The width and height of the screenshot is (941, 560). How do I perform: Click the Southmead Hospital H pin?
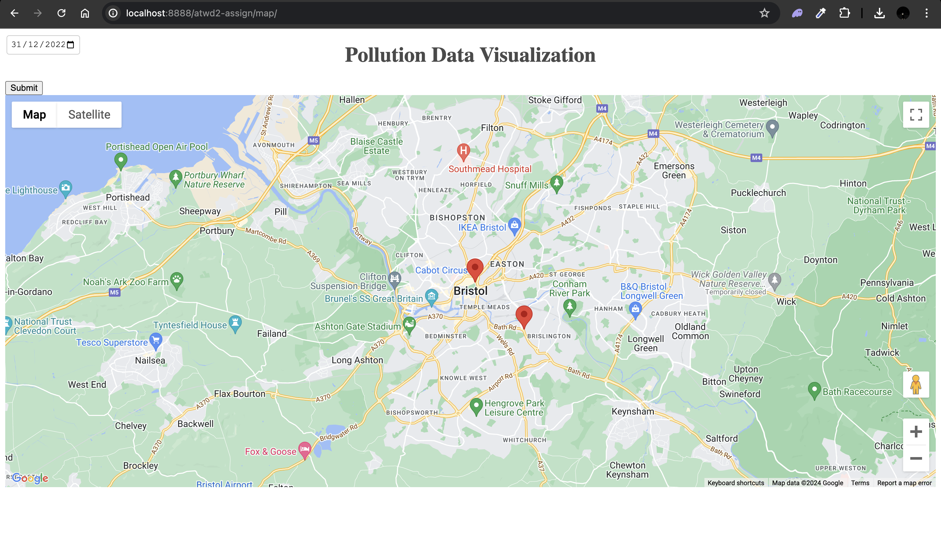463,152
